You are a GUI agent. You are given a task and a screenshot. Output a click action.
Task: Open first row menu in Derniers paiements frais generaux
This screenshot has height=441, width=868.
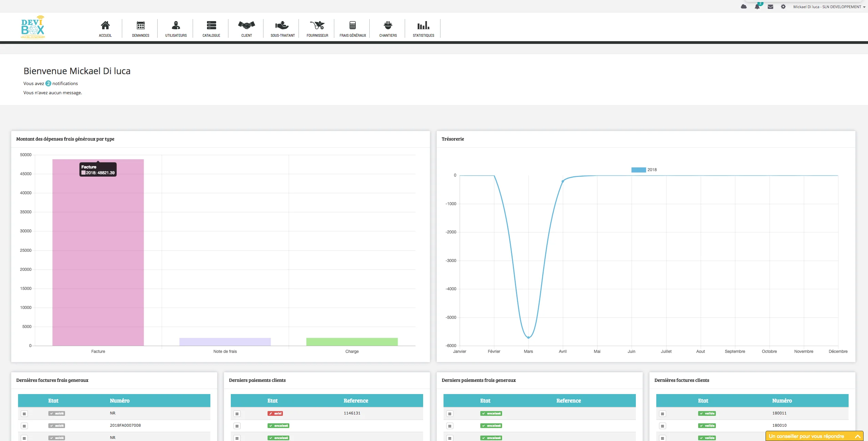pyautogui.click(x=450, y=414)
